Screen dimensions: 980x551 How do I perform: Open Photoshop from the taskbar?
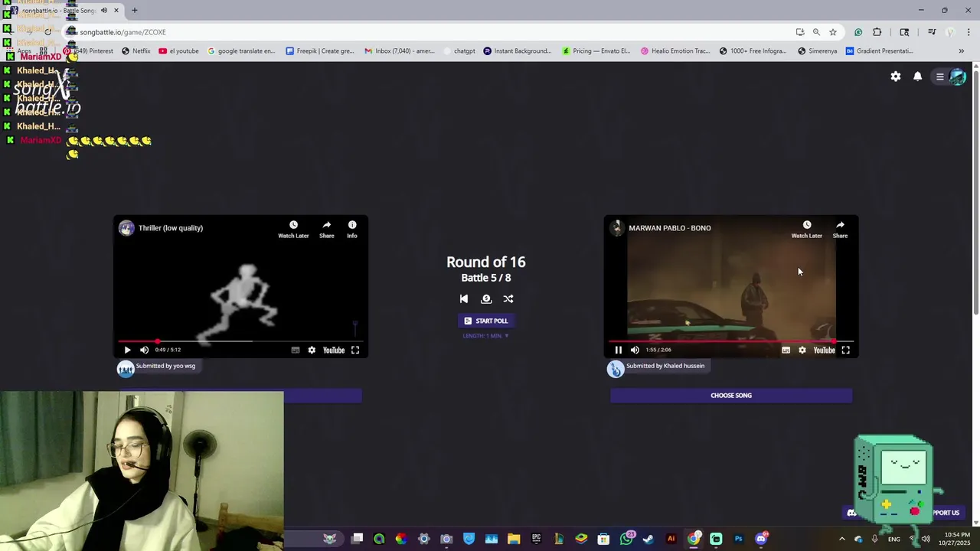click(x=738, y=539)
